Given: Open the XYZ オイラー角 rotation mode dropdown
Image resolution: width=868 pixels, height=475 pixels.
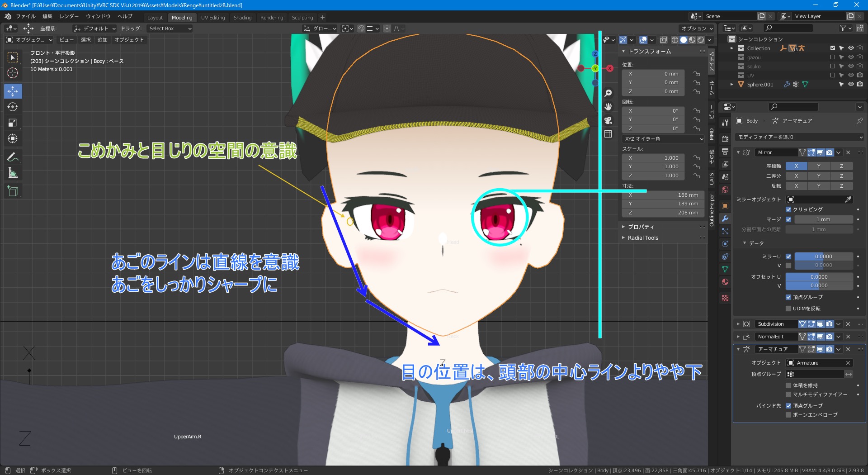Looking at the screenshot, I should 664,139.
